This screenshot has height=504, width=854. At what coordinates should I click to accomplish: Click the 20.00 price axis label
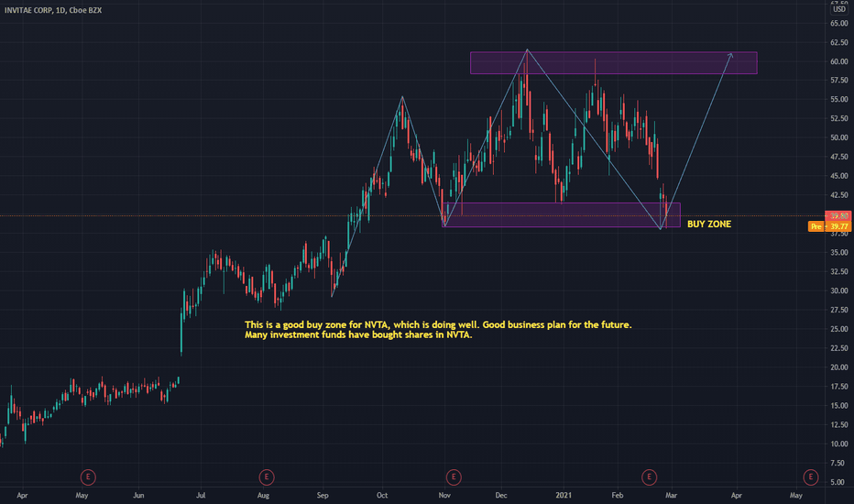(x=838, y=367)
